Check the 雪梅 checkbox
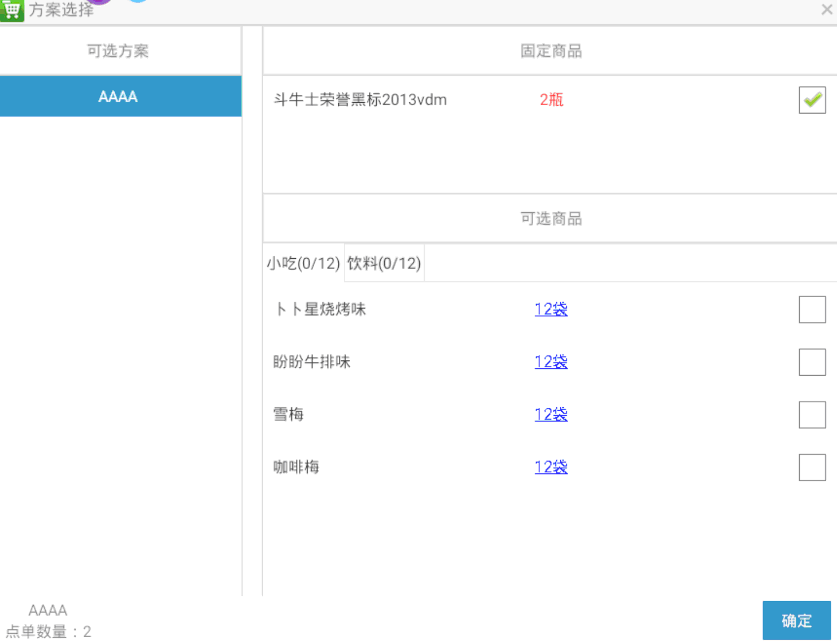 (812, 415)
